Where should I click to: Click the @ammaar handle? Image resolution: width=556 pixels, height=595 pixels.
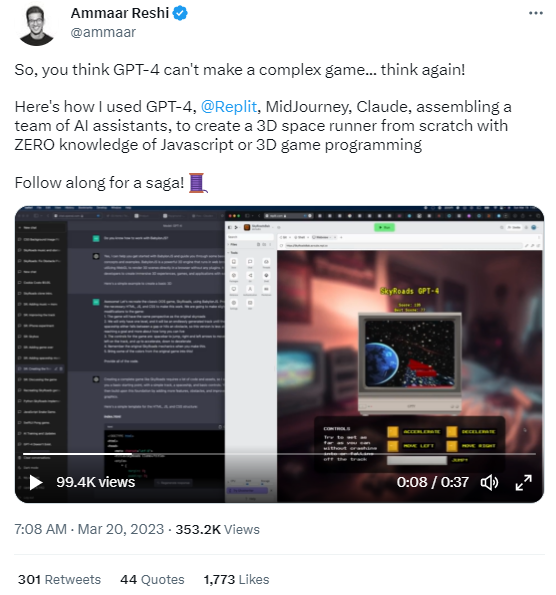(x=103, y=32)
